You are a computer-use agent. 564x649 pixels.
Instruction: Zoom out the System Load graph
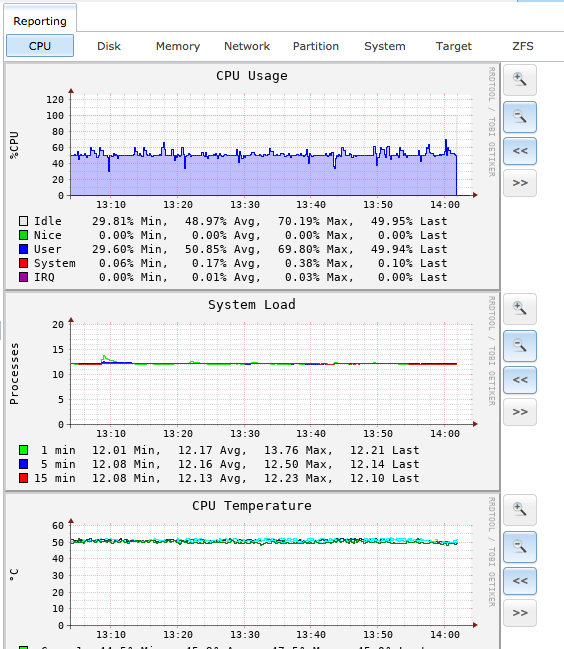pyautogui.click(x=520, y=346)
